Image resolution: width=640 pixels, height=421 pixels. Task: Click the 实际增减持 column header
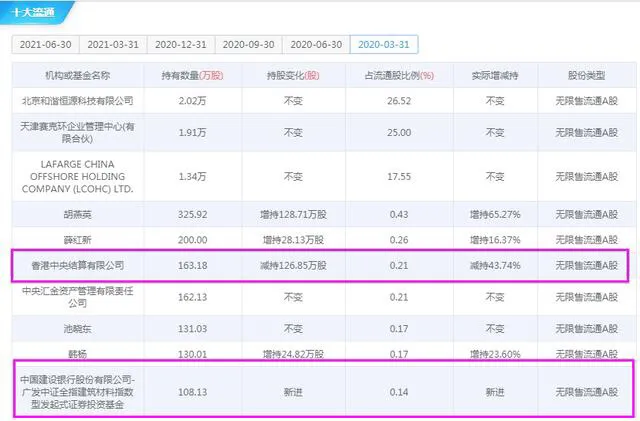pyautogui.click(x=495, y=75)
